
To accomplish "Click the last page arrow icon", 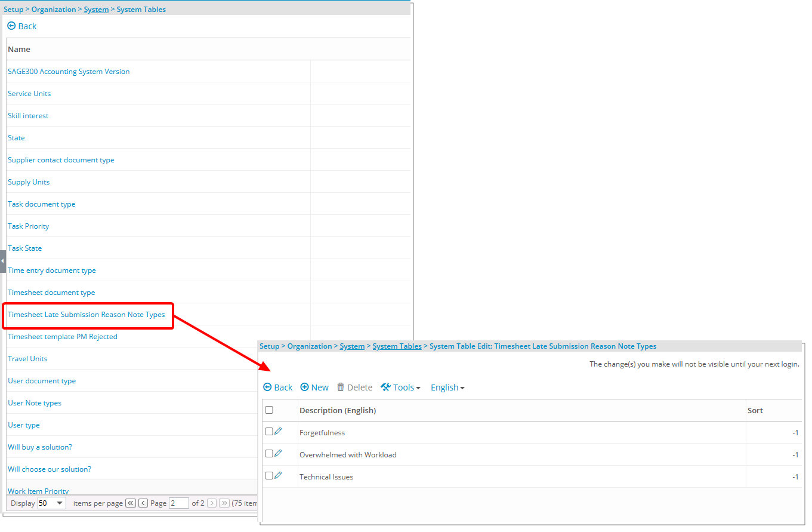I will pos(224,503).
